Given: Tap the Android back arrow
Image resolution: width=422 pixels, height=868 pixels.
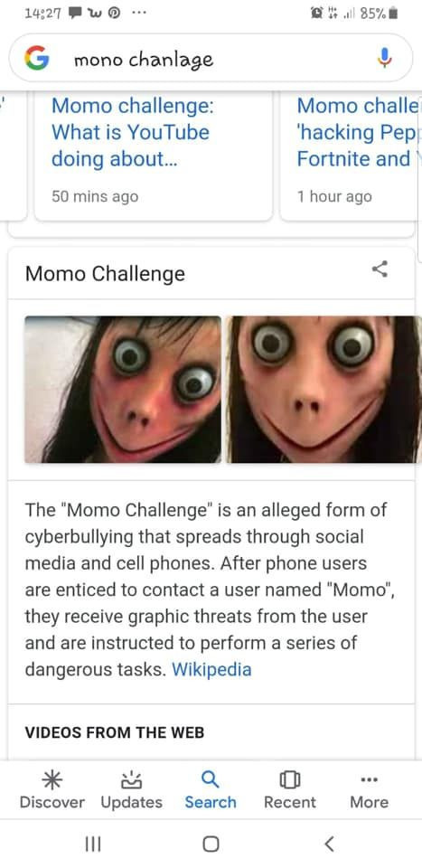Looking at the screenshot, I should [329, 844].
